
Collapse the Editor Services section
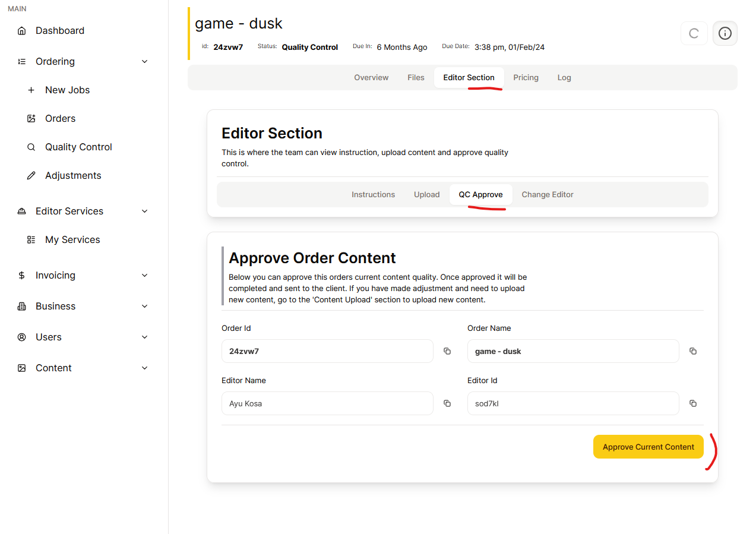tap(144, 211)
